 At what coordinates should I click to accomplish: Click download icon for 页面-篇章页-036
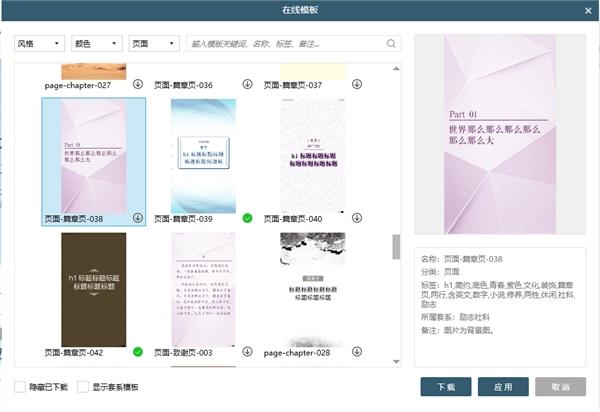(246, 85)
